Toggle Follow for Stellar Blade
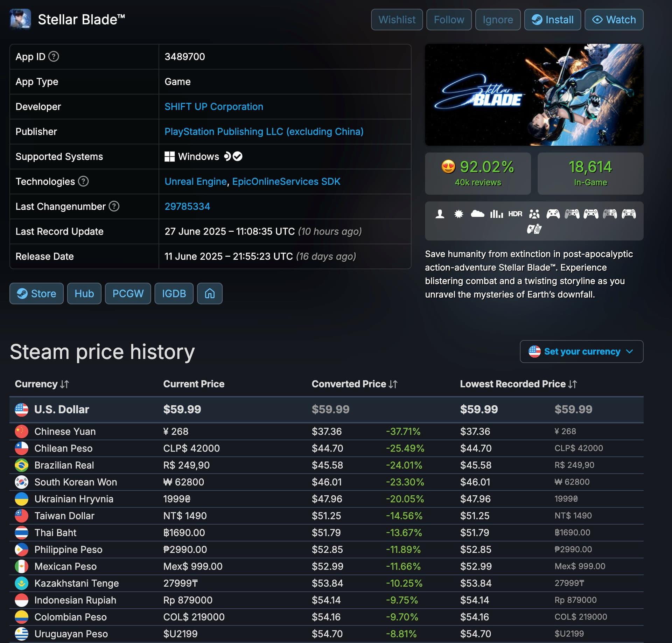Screen dimensions: 672x643 point(449,20)
